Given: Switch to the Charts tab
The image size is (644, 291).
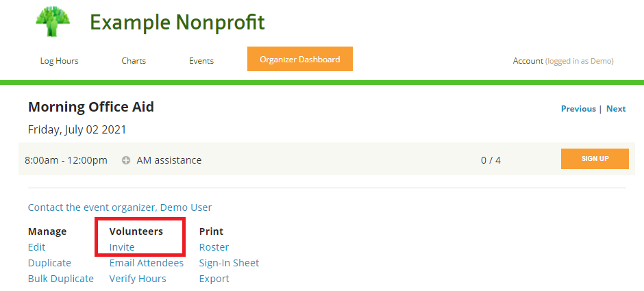Looking at the screenshot, I should tap(134, 61).
